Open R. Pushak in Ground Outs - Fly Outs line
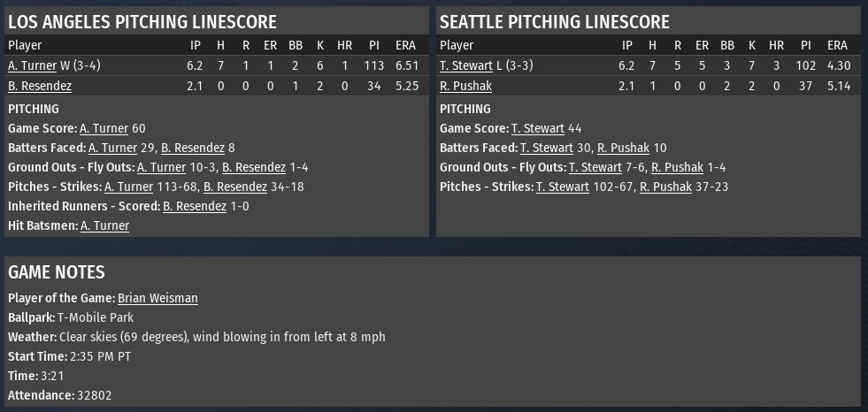 [x=678, y=167]
